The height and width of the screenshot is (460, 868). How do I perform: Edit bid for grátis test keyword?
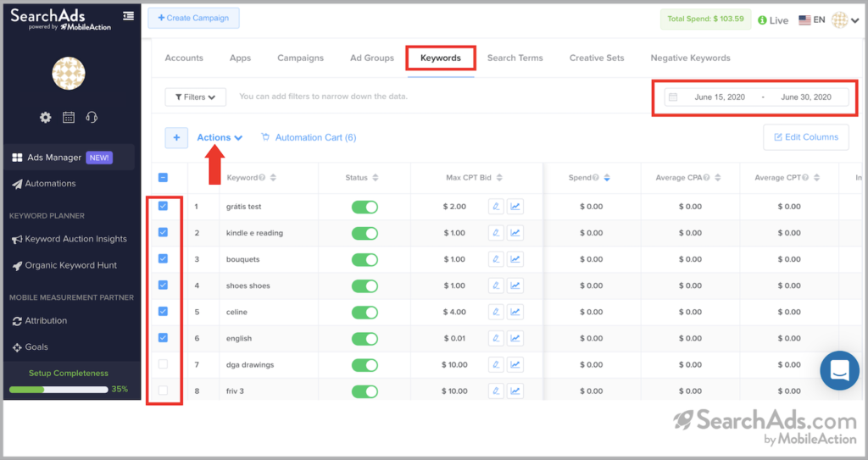496,207
